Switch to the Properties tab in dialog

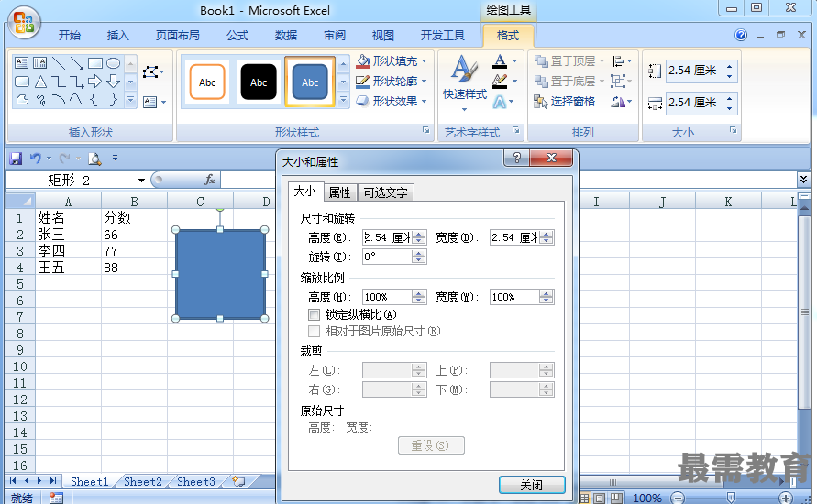(339, 192)
